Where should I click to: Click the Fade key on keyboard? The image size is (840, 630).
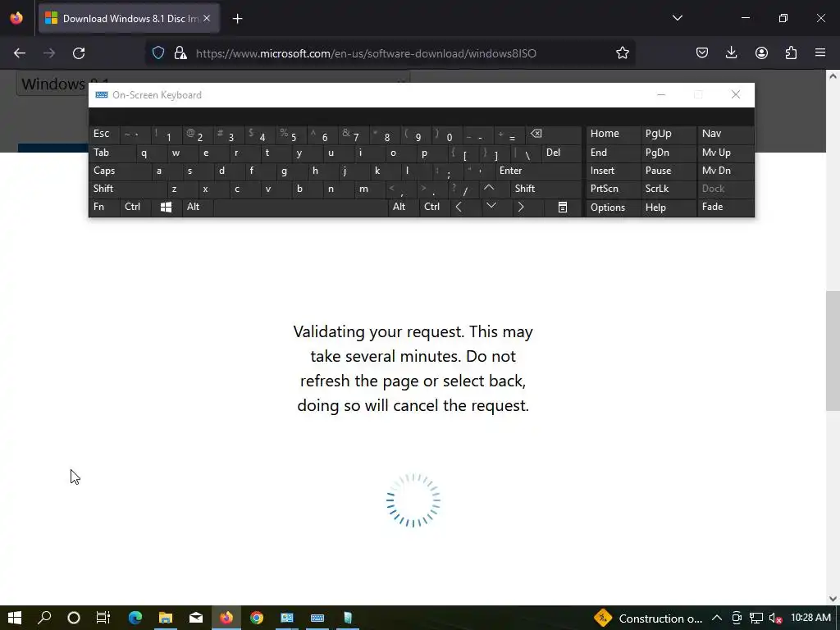725,208
